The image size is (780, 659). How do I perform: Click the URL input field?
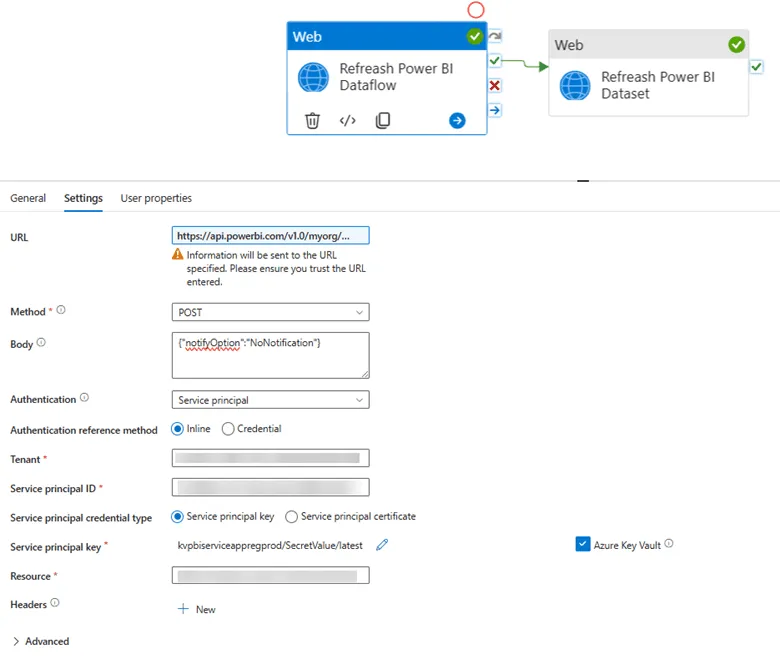pyautogui.click(x=270, y=236)
